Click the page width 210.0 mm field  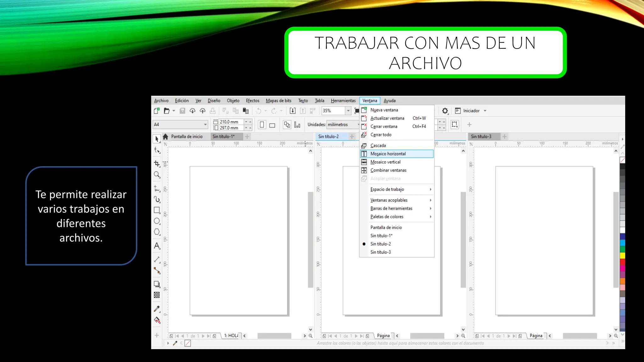point(231,122)
